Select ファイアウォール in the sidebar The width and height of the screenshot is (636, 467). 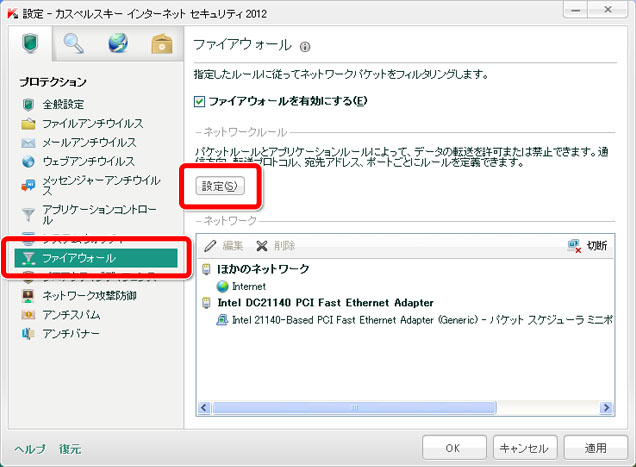tap(96, 258)
